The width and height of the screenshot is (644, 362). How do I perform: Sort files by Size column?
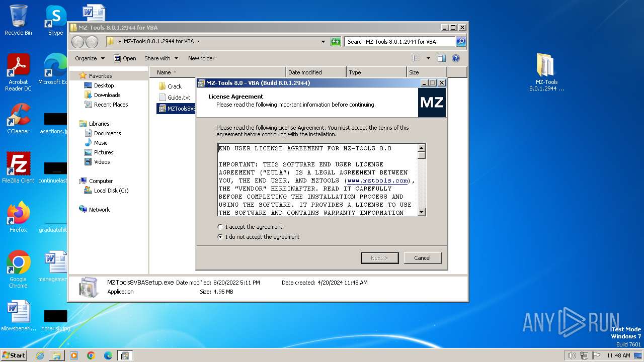tap(427, 72)
